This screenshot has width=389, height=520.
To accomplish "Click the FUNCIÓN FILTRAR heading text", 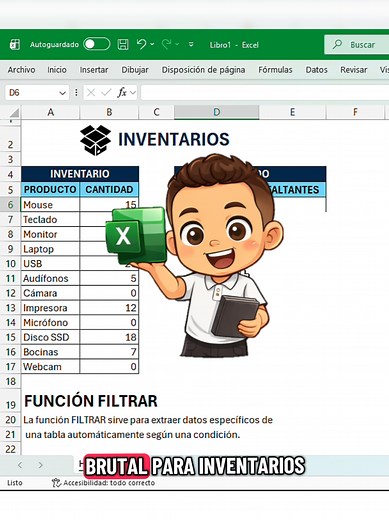I will [91, 401].
